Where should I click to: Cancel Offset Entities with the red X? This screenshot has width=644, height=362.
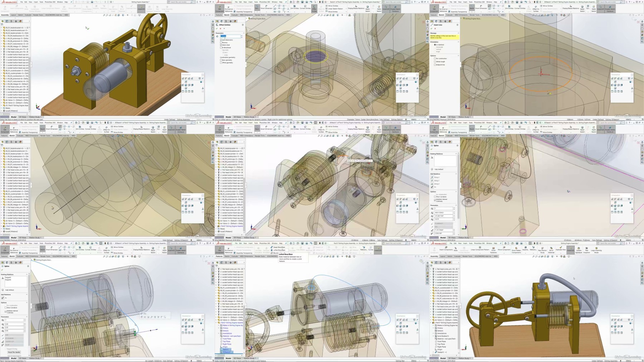coord(220,29)
